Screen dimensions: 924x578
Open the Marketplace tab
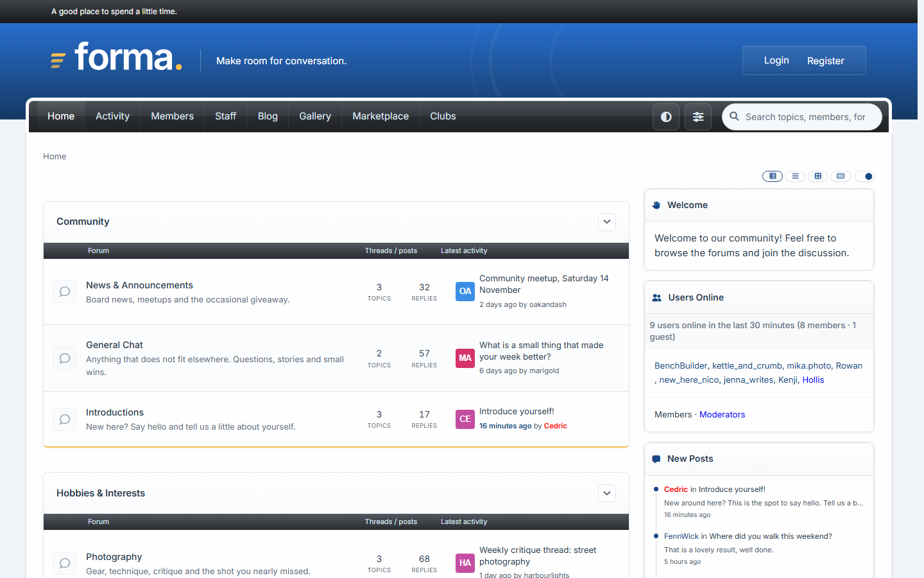381,116
